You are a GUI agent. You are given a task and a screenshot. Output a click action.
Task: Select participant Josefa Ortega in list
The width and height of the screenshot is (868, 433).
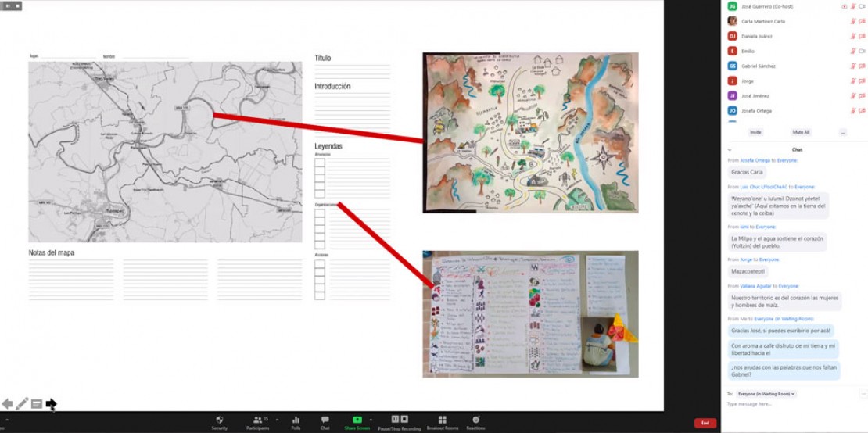tap(795, 111)
